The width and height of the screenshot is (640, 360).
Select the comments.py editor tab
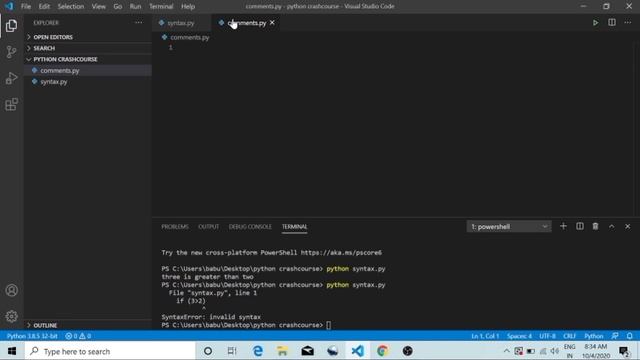click(x=247, y=23)
